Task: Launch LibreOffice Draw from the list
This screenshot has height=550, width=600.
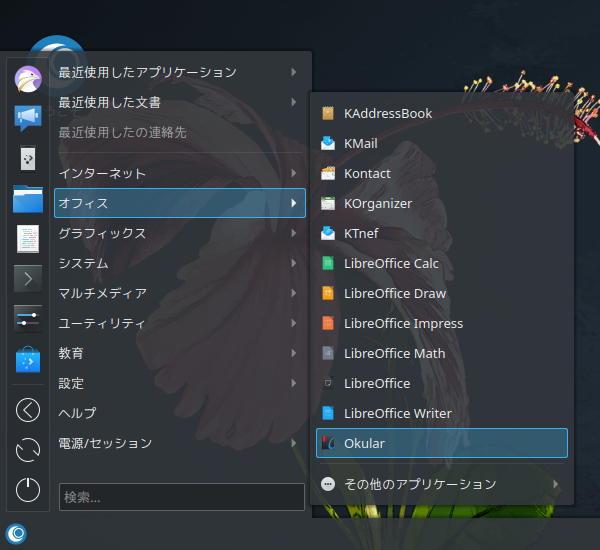Action: (442, 293)
